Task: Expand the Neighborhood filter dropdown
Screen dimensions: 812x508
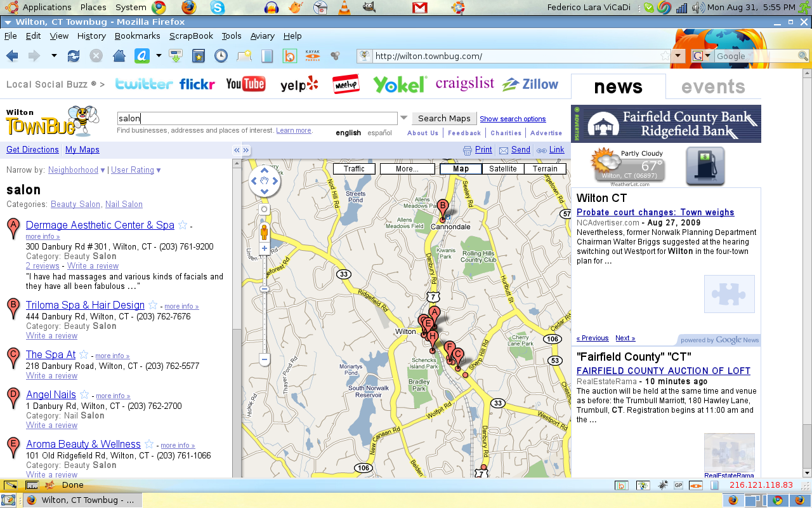Action: click(102, 170)
